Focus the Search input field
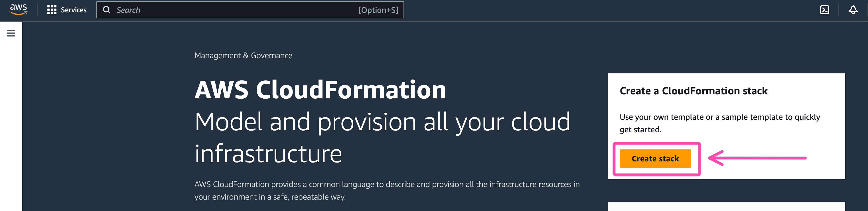868x211 pixels. (250, 10)
